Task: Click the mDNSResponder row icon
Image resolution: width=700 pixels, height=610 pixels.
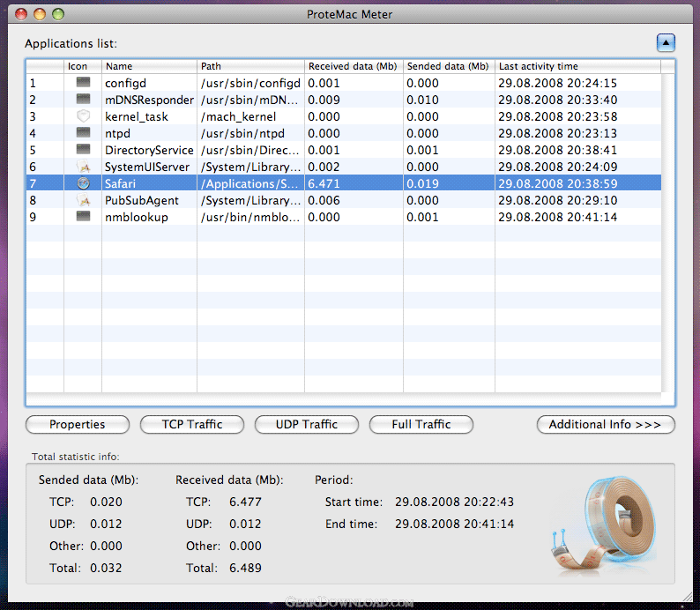Action: pos(83,99)
